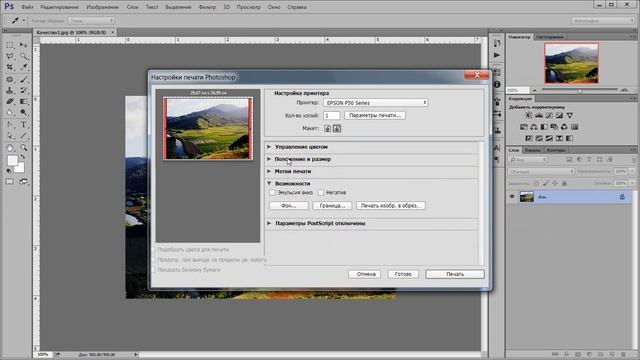
Task: Add a Brightness/Contrast adjustment
Action: (x=529, y=116)
